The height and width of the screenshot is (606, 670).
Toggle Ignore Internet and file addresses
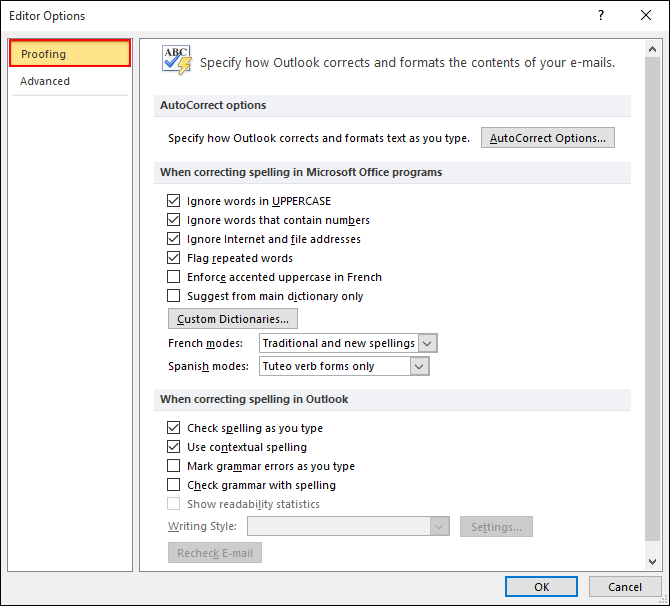pos(173,239)
